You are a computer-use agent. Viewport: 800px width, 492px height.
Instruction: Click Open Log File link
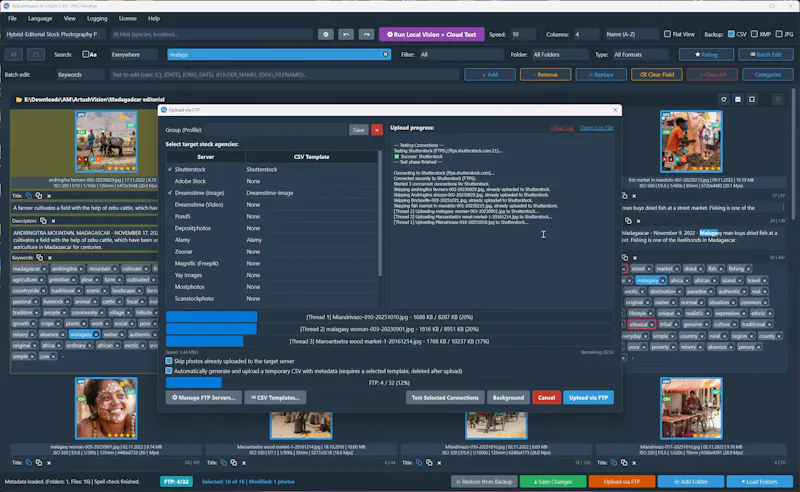(x=596, y=128)
